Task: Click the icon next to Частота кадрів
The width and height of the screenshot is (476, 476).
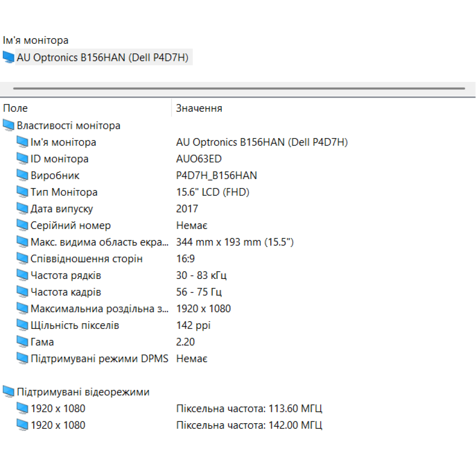Action: 22,292
